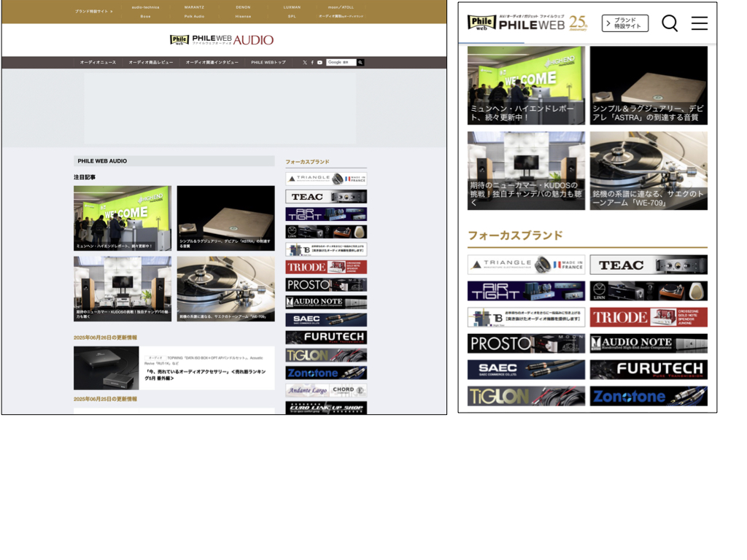Click ブランド特設サイト link in desktop gold top bar
747x560 pixels.
[x=93, y=12]
